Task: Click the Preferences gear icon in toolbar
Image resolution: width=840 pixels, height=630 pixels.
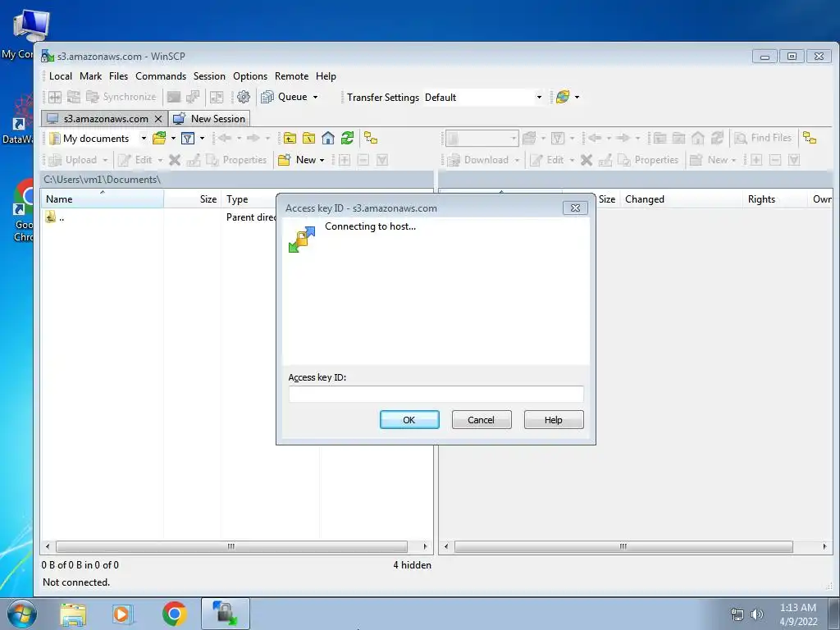Action: click(243, 97)
